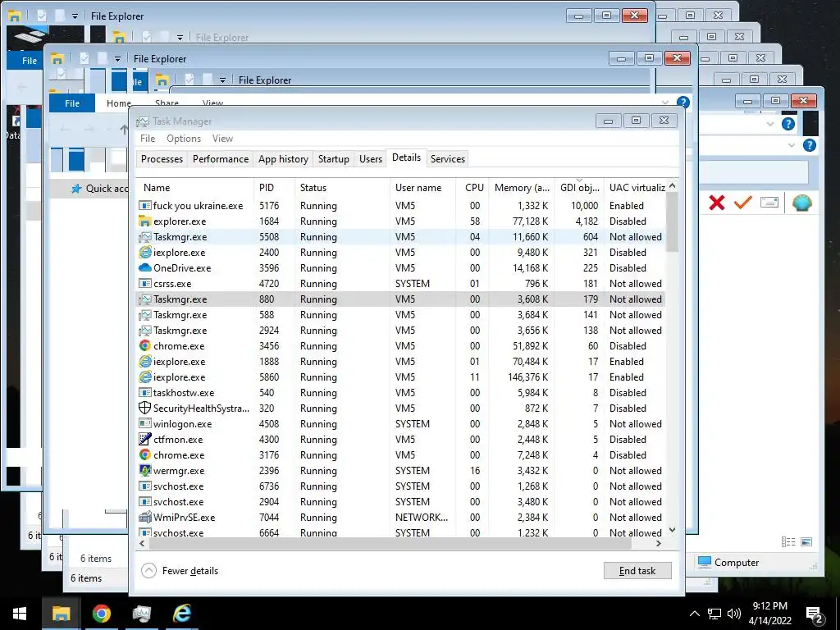Screen dimensions: 840x630
Task: Open Google Chrome from the taskbar
Action: (x=101, y=614)
